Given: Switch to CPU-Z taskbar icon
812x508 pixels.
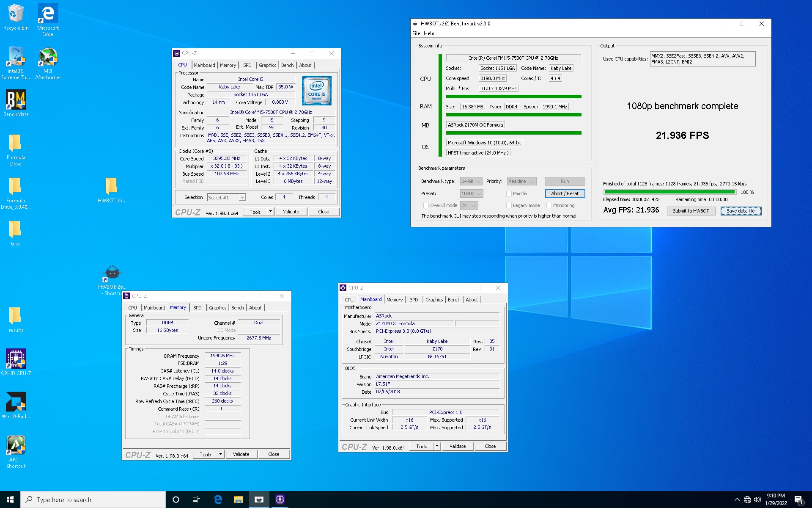Looking at the screenshot, I should point(280,500).
